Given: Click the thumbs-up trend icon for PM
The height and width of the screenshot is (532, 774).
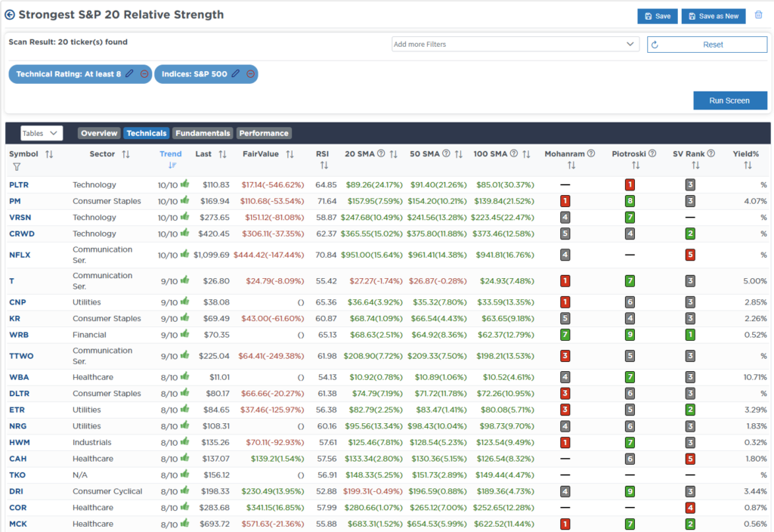Looking at the screenshot, I should [185, 199].
